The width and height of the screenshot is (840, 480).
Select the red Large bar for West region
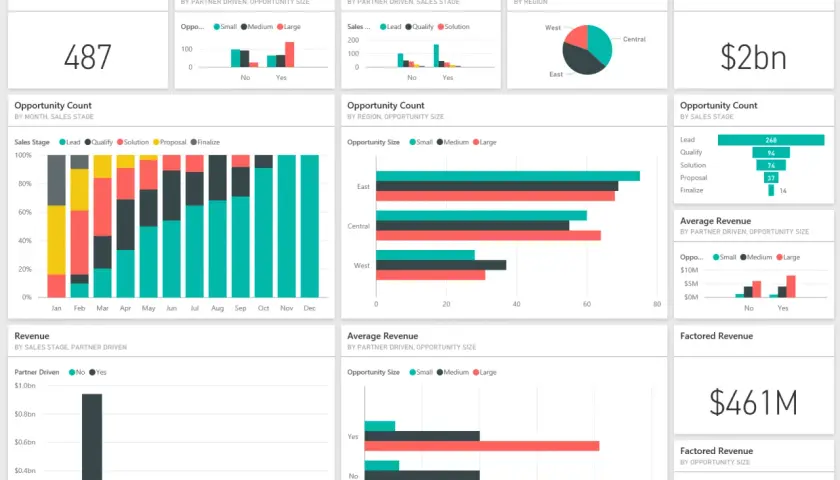431,275
